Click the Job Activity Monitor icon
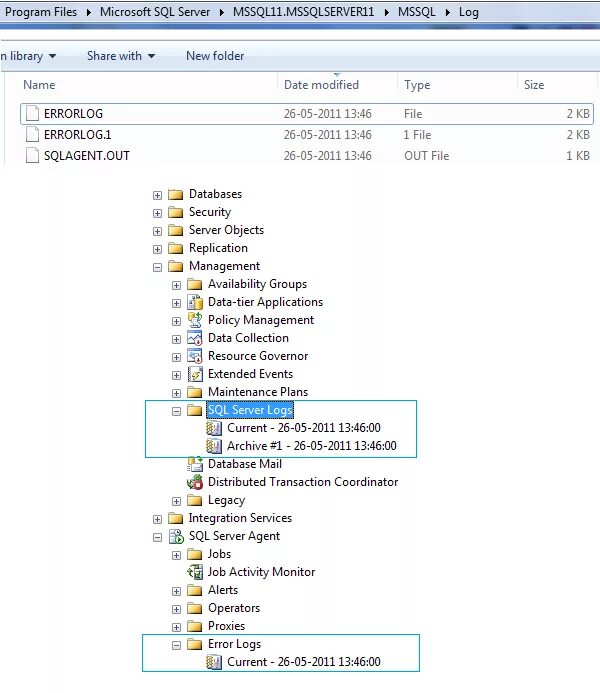Image resolution: width=600 pixels, height=693 pixels. [x=195, y=572]
